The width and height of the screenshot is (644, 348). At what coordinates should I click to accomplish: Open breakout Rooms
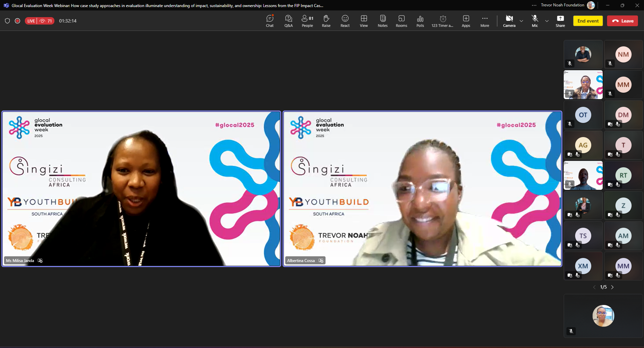click(401, 21)
